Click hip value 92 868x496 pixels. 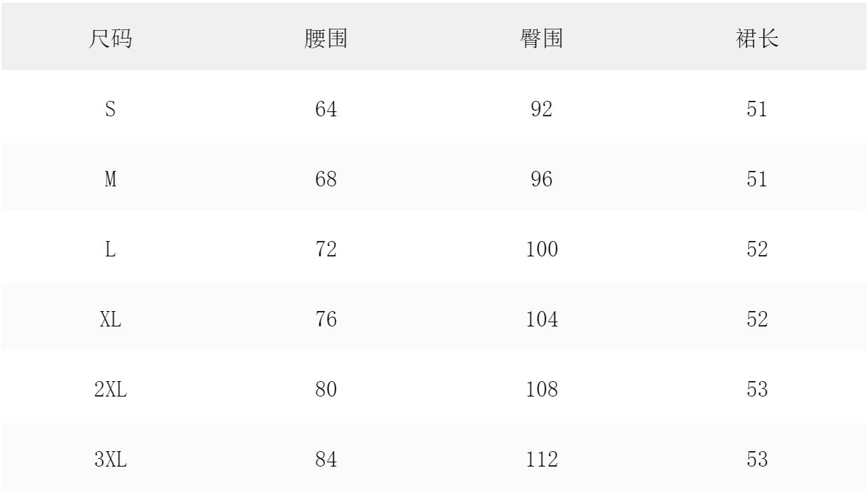(x=541, y=110)
